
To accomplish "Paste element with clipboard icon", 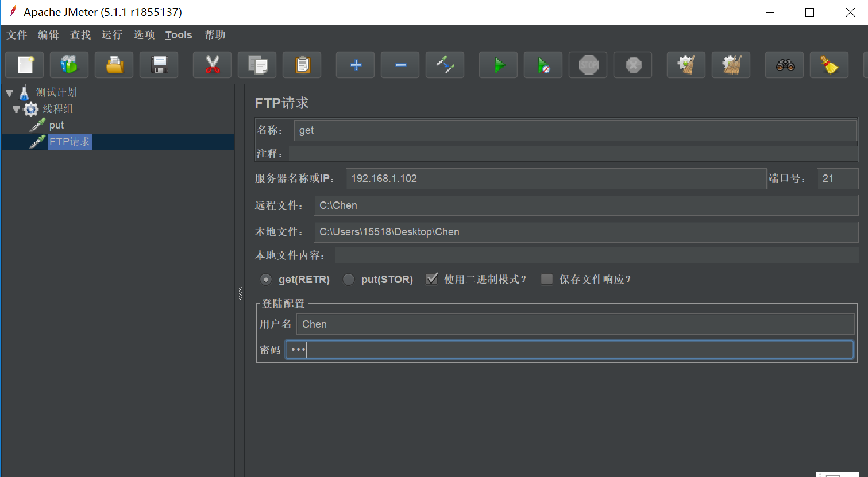I will 302,65.
